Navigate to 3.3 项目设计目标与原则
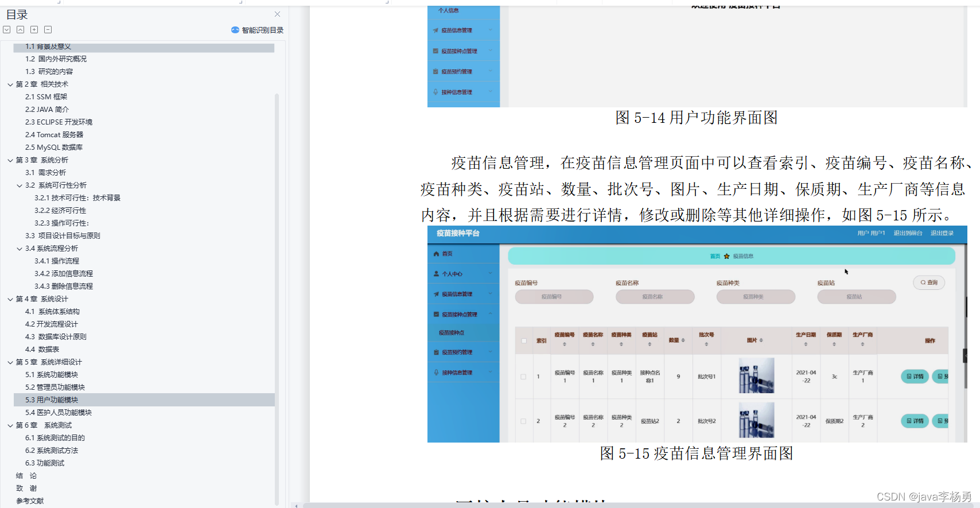 tap(63, 236)
